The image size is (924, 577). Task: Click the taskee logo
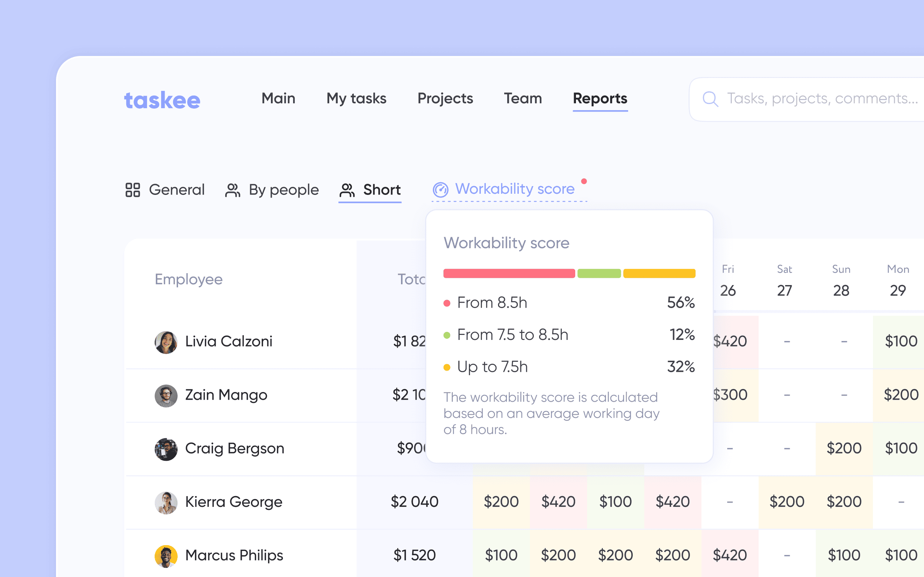(x=162, y=99)
